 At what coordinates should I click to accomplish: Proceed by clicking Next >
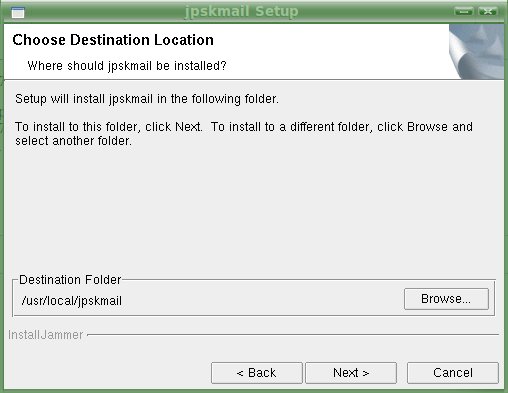351,373
